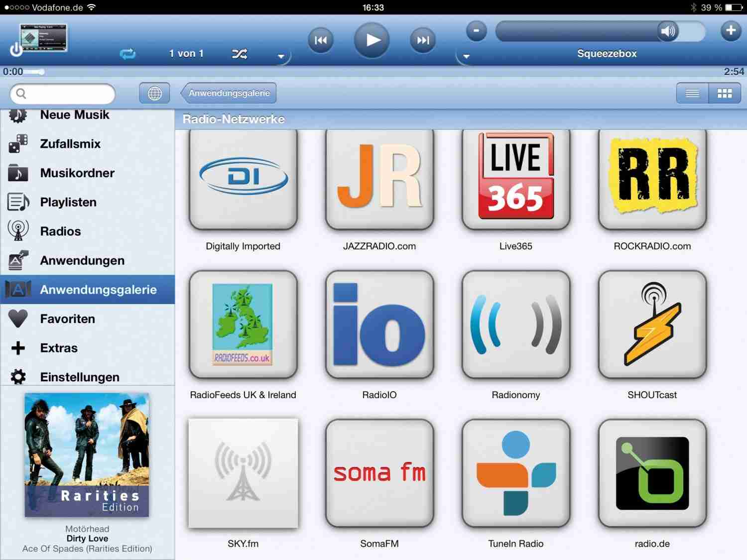
Task: Open Zufallsmix in the sidebar
Action: coord(87,144)
